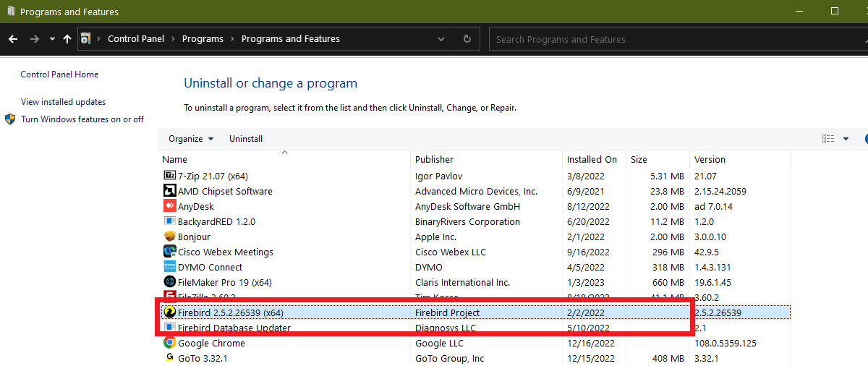Click the 660 MB size value
The width and height of the screenshot is (868, 366).
(668, 282)
